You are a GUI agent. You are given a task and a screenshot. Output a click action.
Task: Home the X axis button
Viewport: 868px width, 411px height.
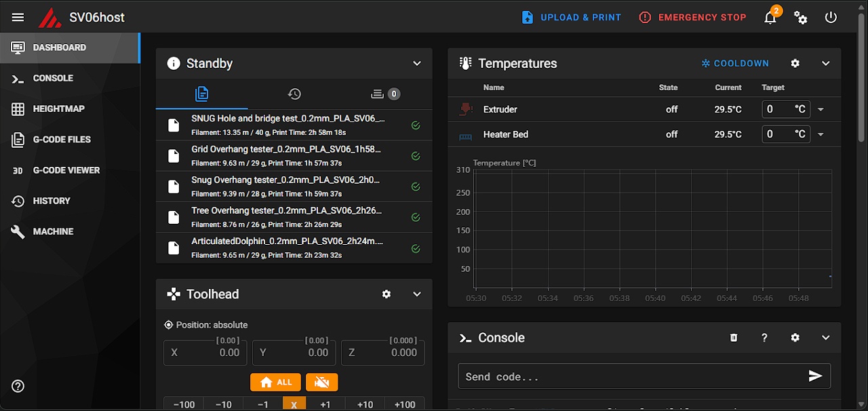coord(294,404)
